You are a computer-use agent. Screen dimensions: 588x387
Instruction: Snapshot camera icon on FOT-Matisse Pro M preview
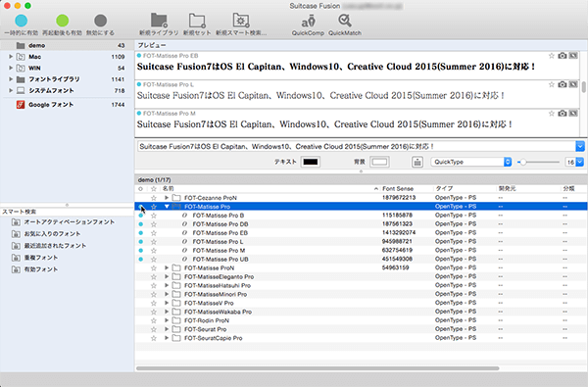[563, 114]
